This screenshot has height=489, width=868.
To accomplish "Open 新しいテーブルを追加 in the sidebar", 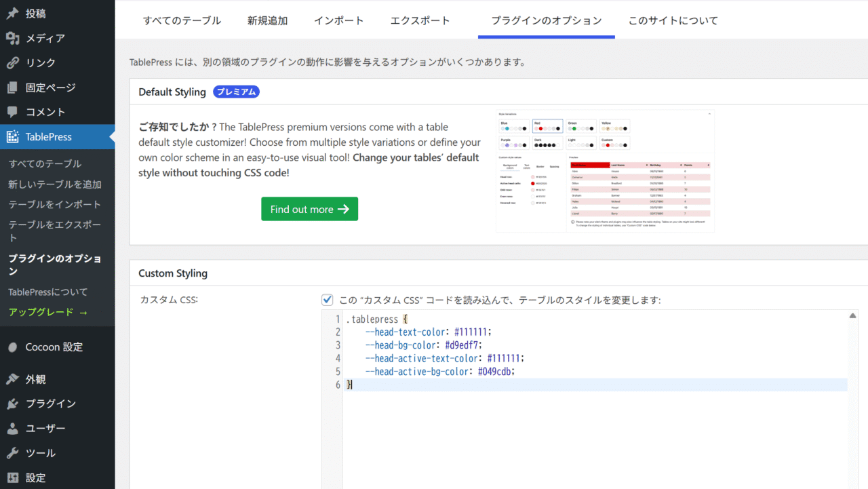I will pyautogui.click(x=55, y=184).
